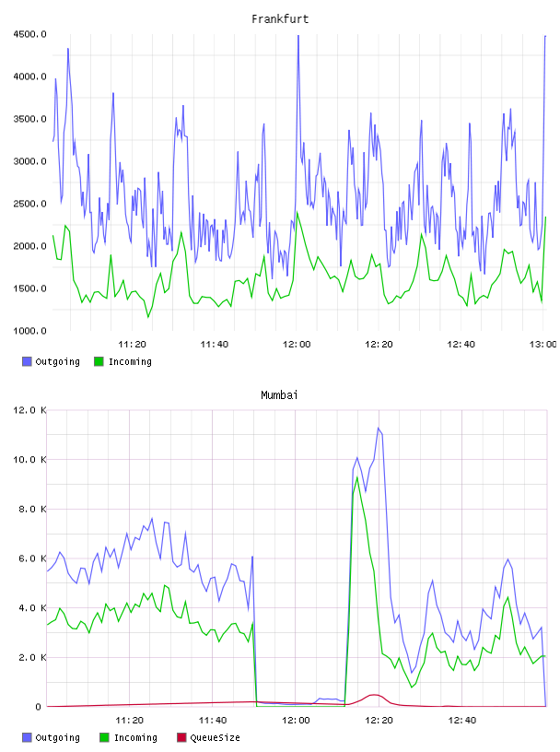560x752 pixels.
Task: Click the 11:20 time label in Frankfurt chart
Action: click(132, 345)
